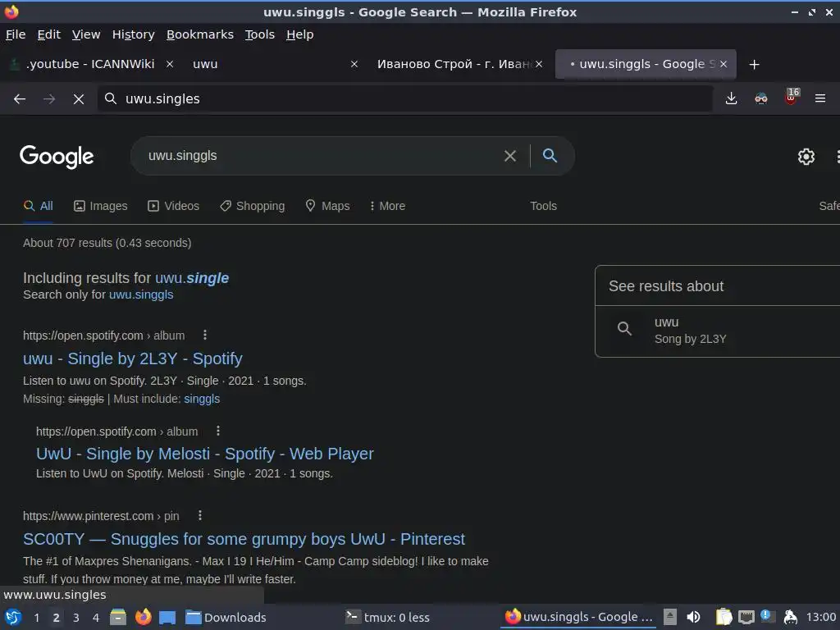
Task: Switch to tmux: 0 less terminal
Action: point(388,618)
